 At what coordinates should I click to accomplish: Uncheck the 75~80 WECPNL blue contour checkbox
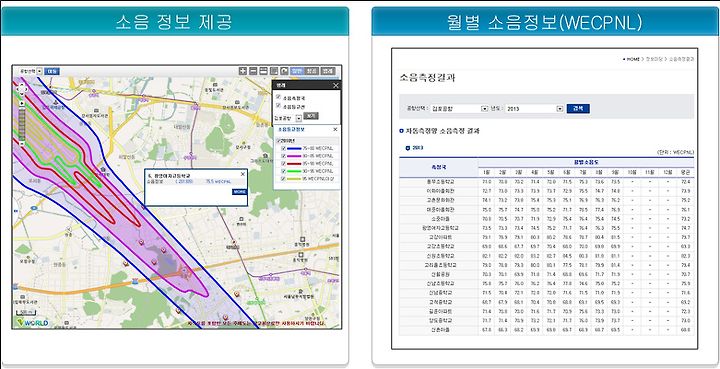click(283, 149)
